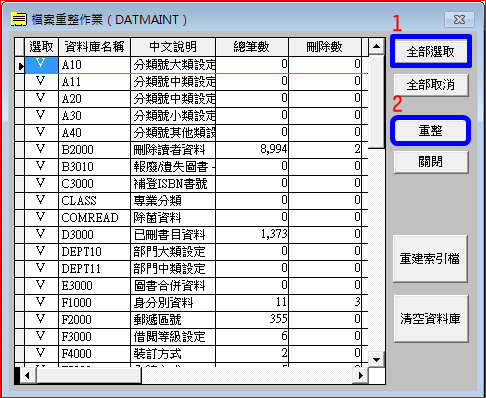
Task: Close the DATMAINT window
Action: (459, 20)
